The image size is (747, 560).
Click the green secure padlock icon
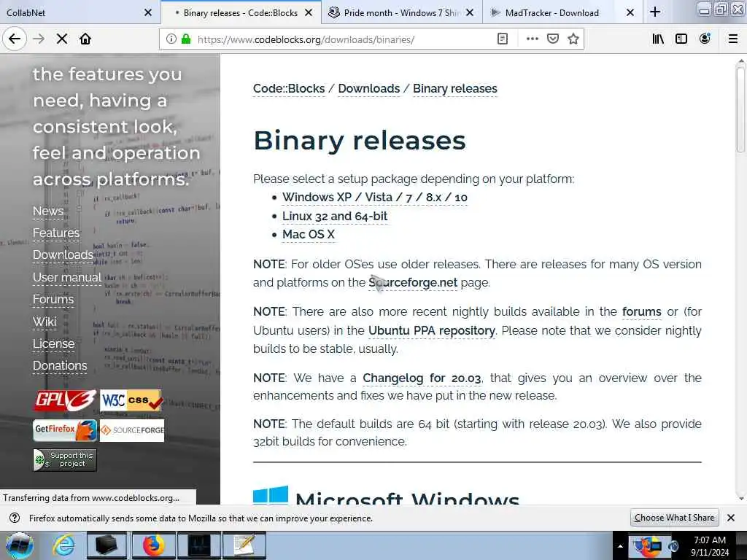click(x=186, y=39)
